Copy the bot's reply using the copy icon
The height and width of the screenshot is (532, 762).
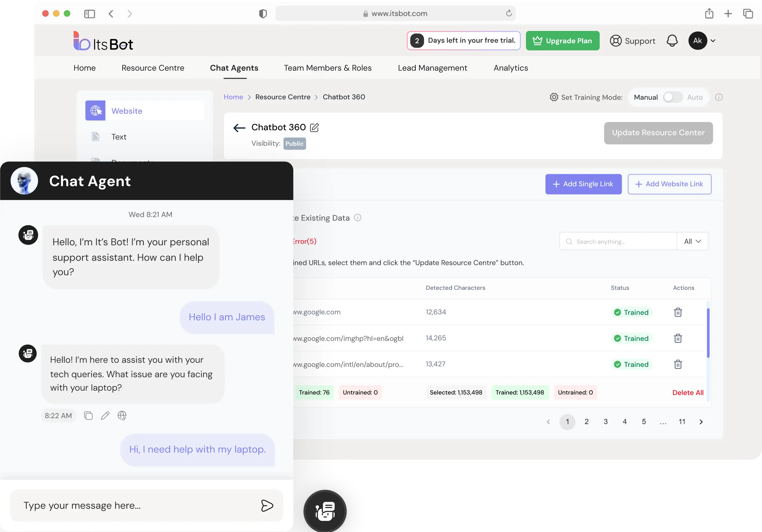(x=88, y=415)
